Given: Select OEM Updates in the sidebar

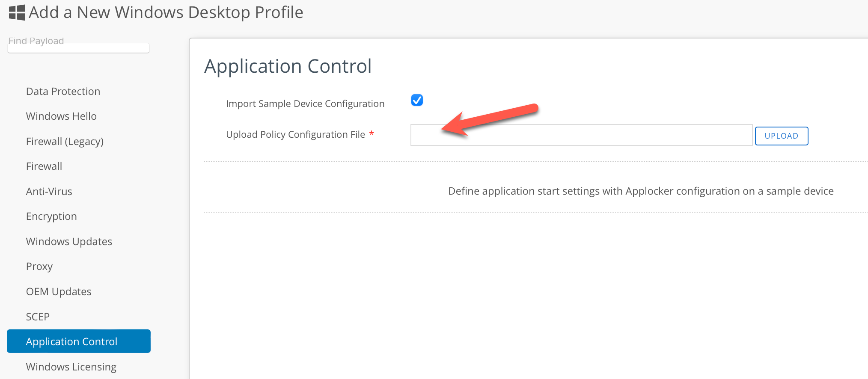Looking at the screenshot, I should [x=59, y=292].
